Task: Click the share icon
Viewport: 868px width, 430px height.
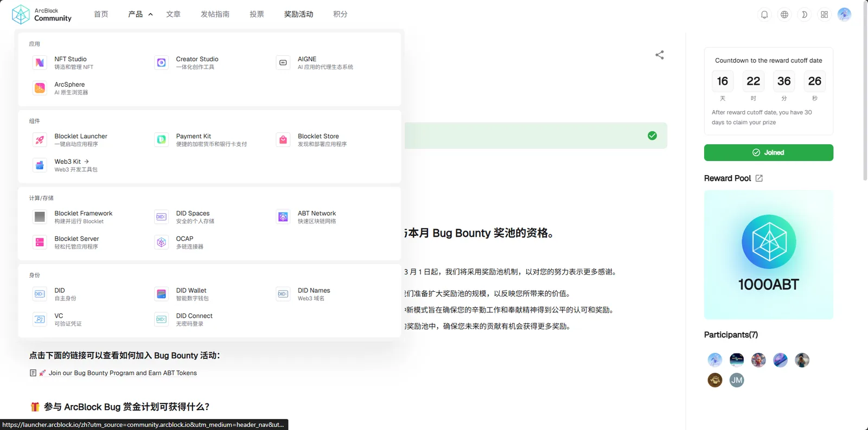Action: point(660,55)
